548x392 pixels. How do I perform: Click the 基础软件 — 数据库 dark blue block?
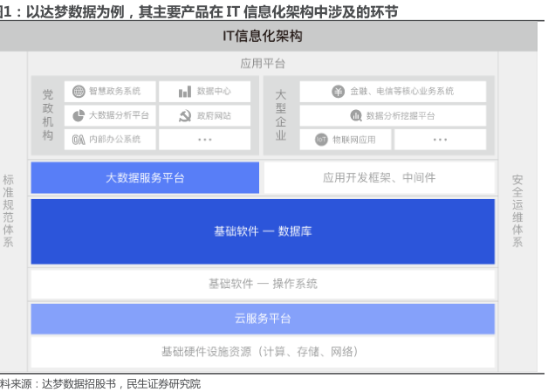[263, 231]
